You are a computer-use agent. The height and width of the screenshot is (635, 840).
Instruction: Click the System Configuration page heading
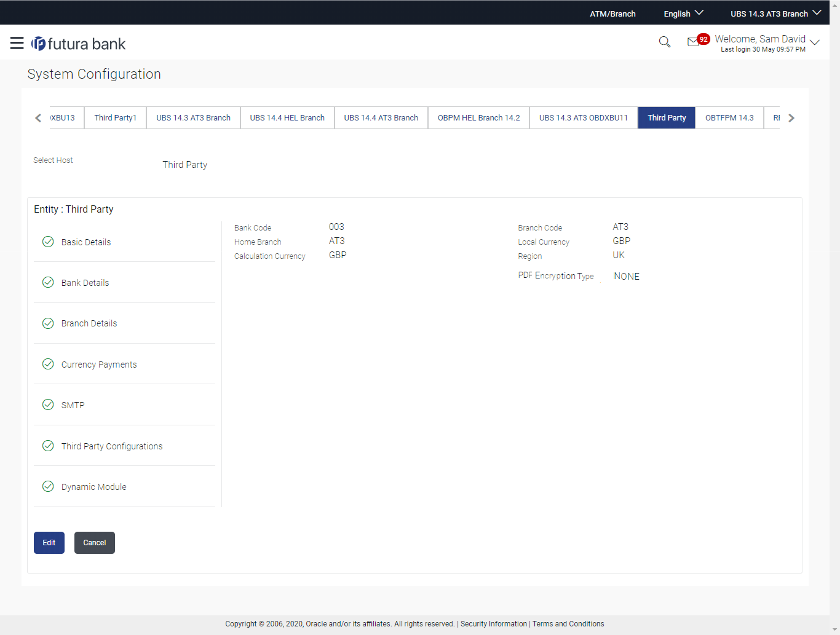tap(94, 74)
